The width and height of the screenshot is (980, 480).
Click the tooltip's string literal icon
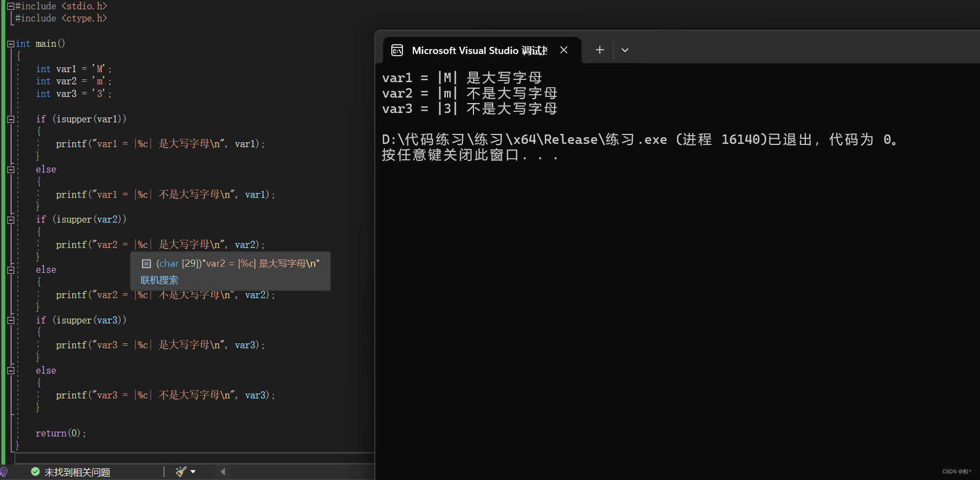click(146, 263)
